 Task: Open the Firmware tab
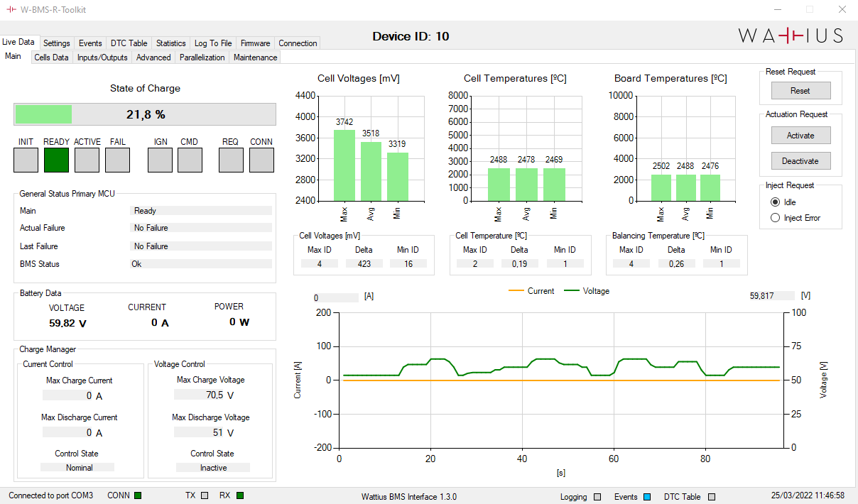256,43
